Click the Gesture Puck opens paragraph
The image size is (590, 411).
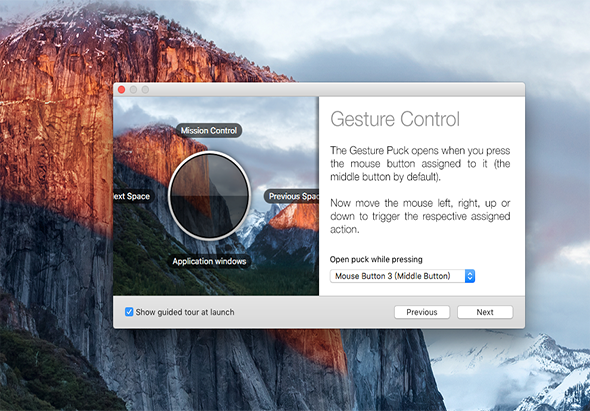[420, 163]
